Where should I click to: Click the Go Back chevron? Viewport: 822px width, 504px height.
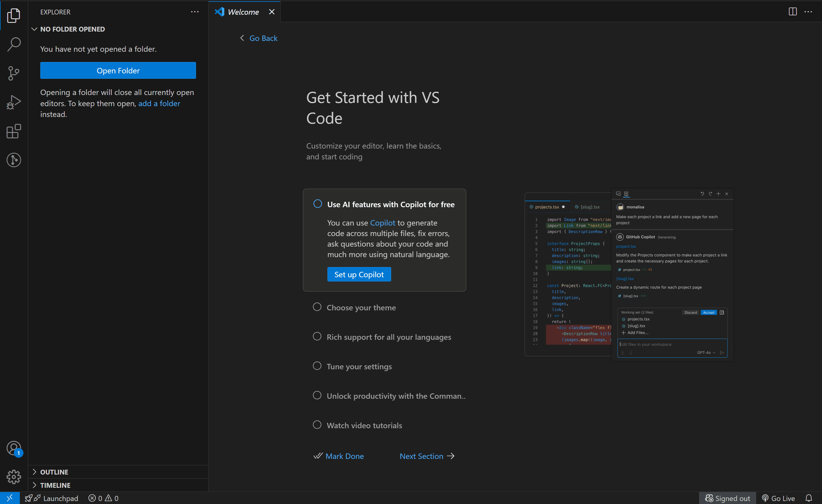pyautogui.click(x=242, y=38)
